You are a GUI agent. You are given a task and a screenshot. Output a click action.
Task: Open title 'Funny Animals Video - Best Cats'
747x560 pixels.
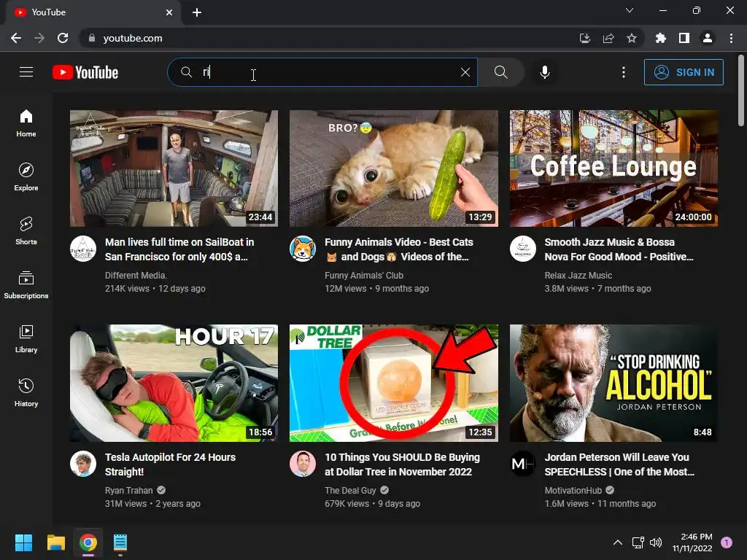coord(399,249)
